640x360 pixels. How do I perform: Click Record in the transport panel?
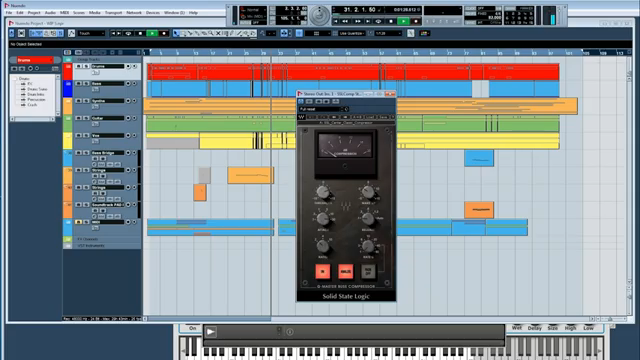(x=416, y=21)
